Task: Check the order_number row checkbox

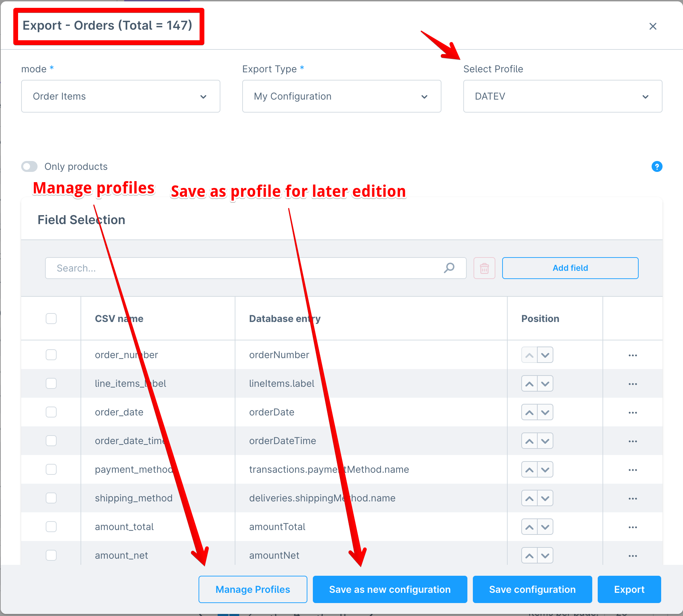Action: click(51, 355)
